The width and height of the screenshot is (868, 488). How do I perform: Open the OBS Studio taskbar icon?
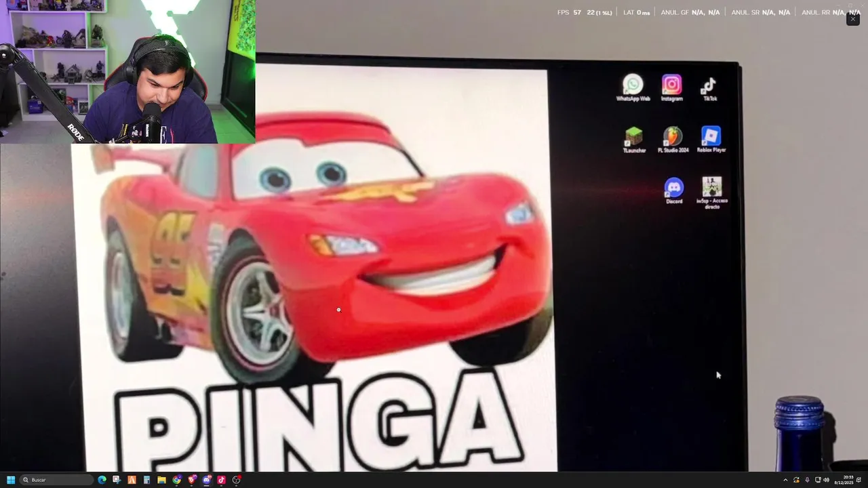236,480
